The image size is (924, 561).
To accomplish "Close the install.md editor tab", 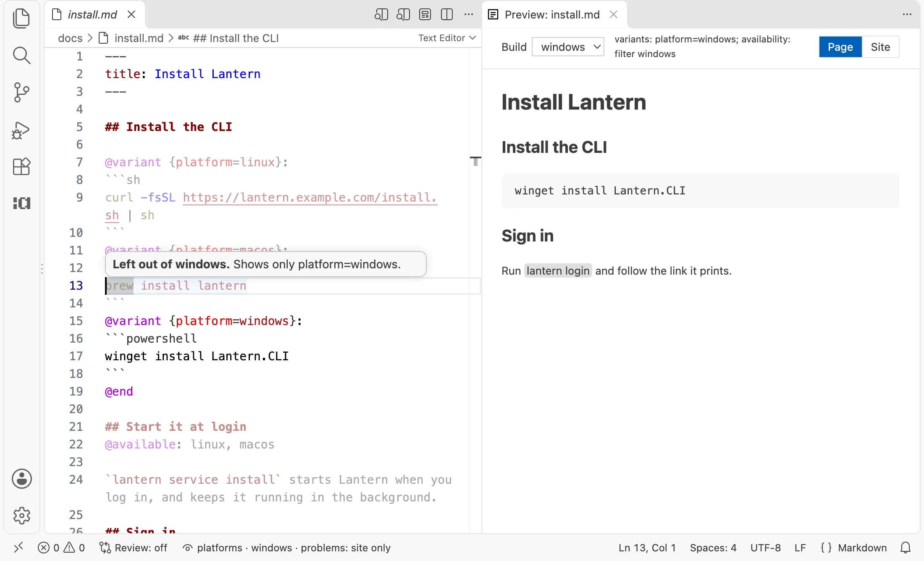I will [x=131, y=15].
